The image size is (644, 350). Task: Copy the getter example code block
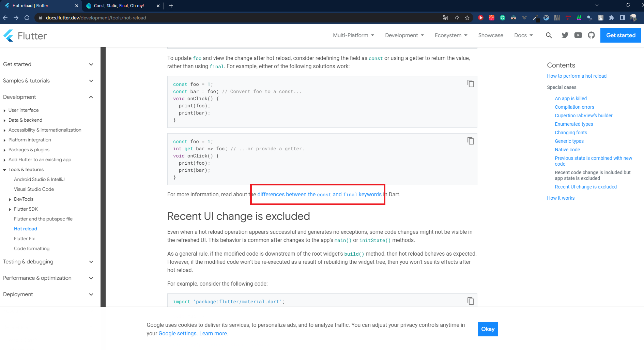click(x=471, y=141)
